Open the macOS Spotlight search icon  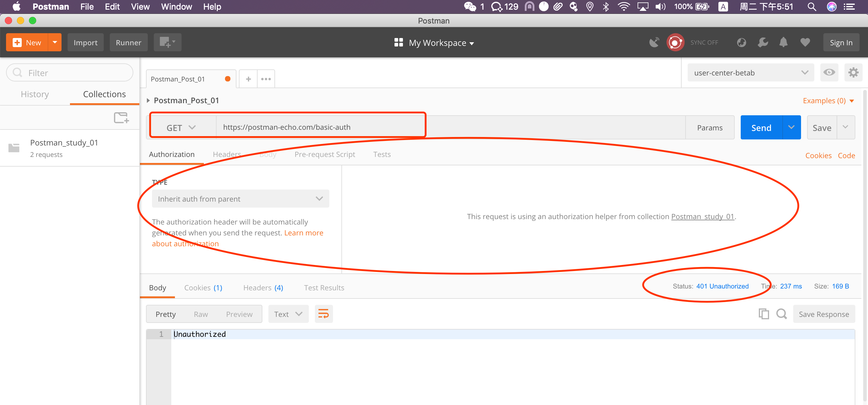pyautogui.click(x=812, y=7)
